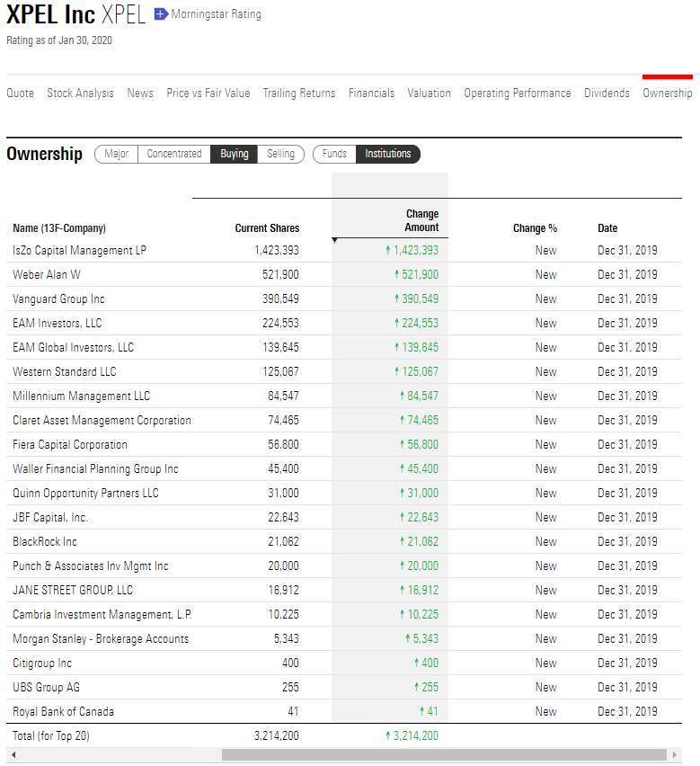700x766 pixels.
Task: Click the Vanguard Group Inc name
Action: point(58,299)
